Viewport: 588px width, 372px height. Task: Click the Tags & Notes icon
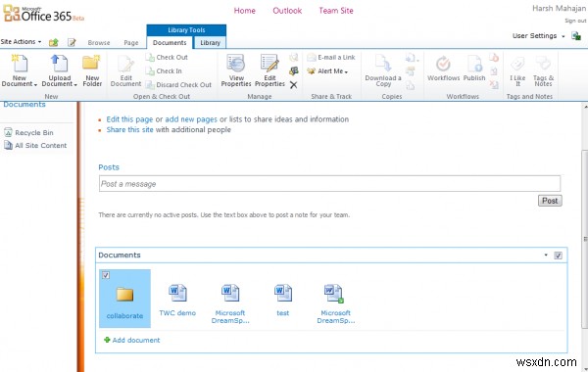(543, 70)
